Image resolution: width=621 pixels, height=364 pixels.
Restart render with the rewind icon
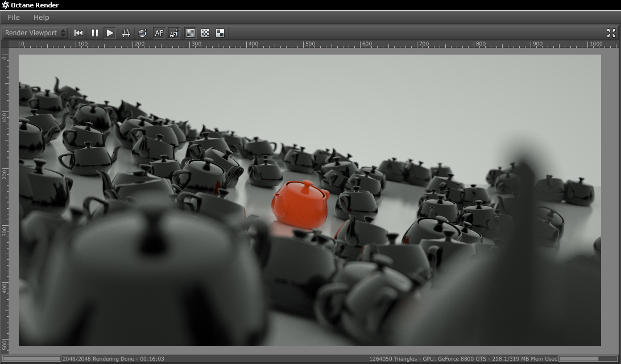[x=78, y=33]
